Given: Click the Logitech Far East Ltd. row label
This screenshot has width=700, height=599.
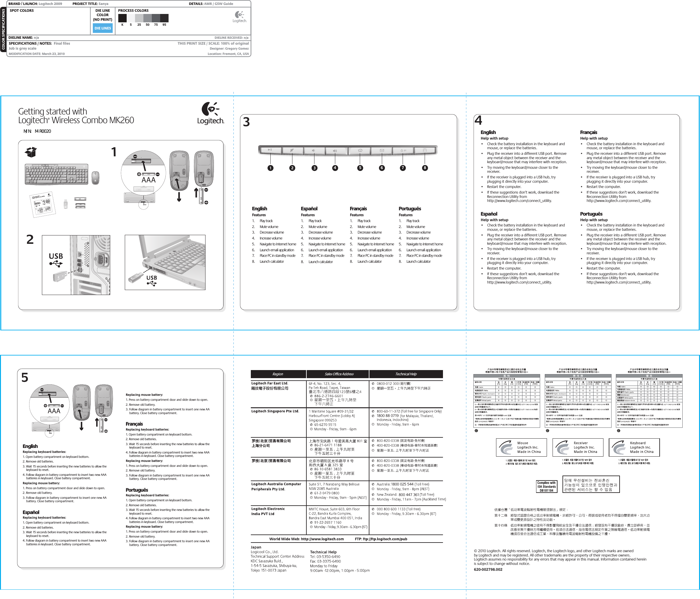Looking at the screenshot, I should [269, 383].
